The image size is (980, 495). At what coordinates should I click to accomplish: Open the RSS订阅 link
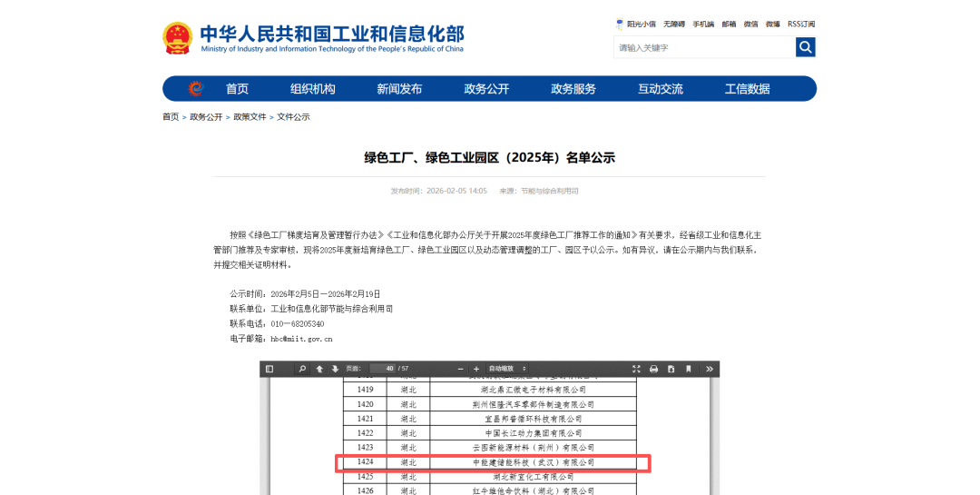point(801,25)
